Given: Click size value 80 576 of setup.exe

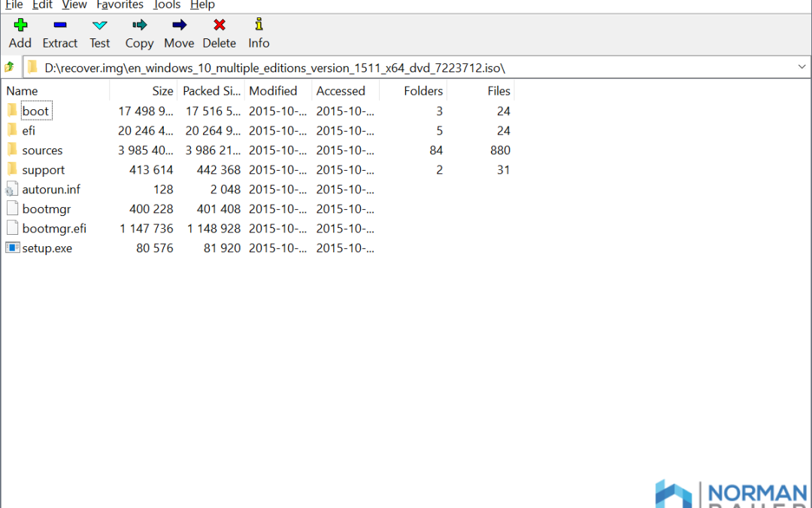Looking at the screenshot, I should point(154,249).
